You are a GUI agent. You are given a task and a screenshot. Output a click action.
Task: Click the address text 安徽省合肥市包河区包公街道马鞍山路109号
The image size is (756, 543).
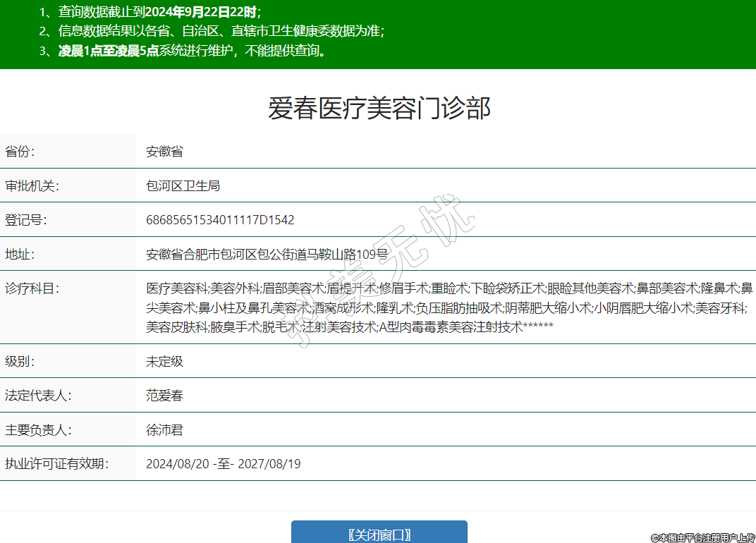[x=267, y=254]
